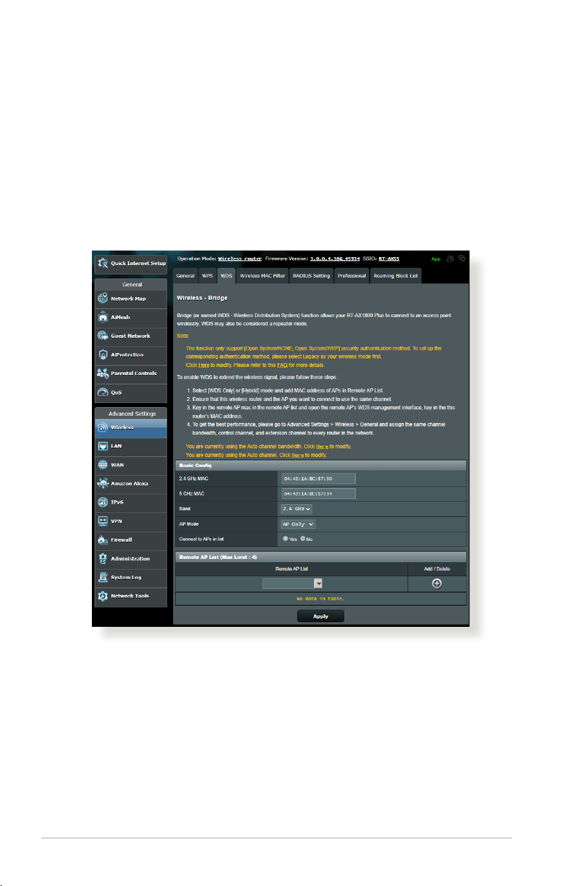
Task: Click the Remote AP List input field
Action: point(288,584)
